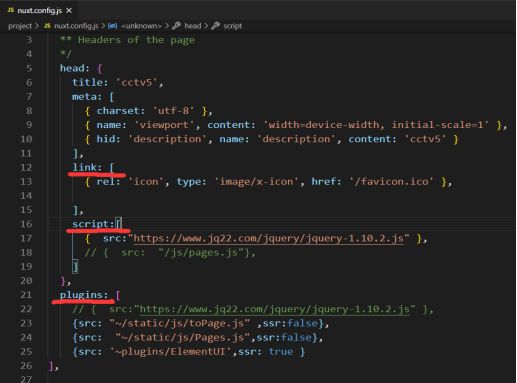Click the 'script:' key on line 16

coord(93,224)
